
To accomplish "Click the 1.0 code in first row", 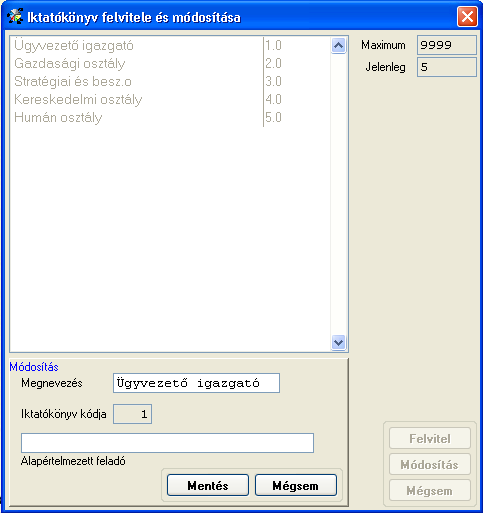I will [273, 45].
